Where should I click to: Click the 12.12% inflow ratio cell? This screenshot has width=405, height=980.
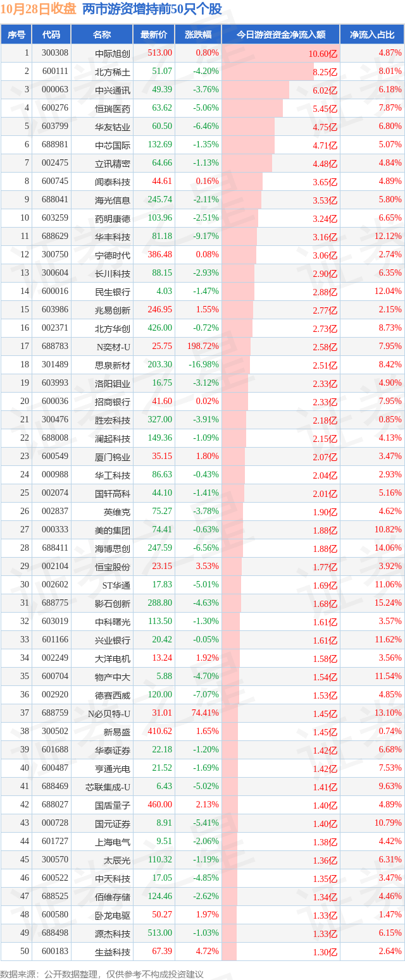click(388, 236)
